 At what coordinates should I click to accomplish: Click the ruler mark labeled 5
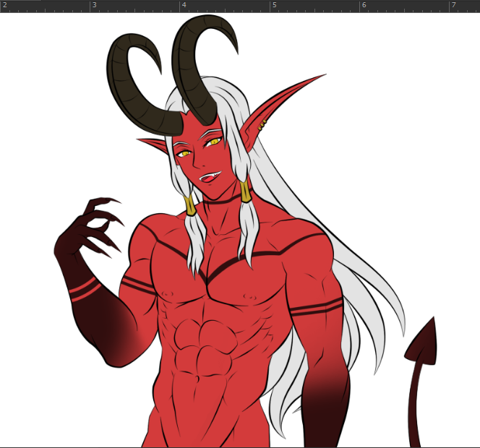(275, 5)
